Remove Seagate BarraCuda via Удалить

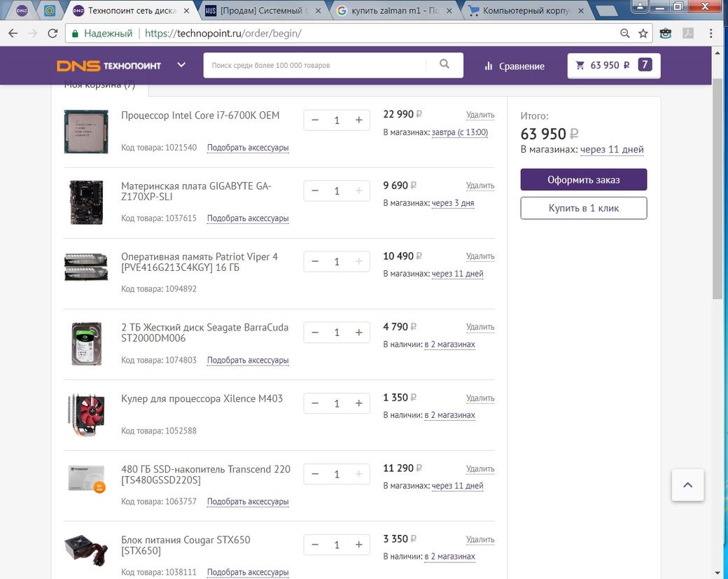480,327
